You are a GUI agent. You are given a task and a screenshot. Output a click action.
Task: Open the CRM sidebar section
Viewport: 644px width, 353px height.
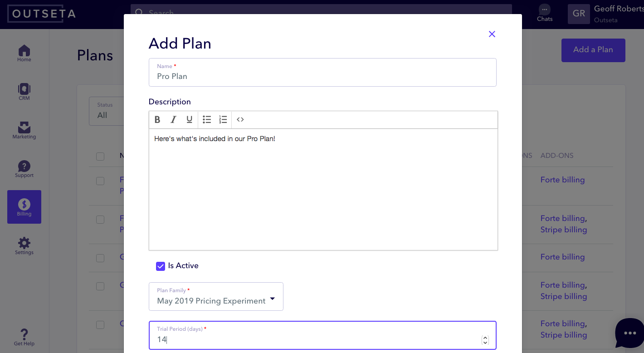click(24, 91)
